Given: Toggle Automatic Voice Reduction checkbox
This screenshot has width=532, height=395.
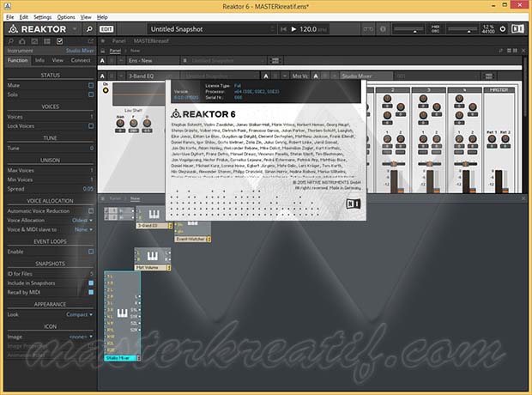Looking at the screenshot, I should (91, 211).
